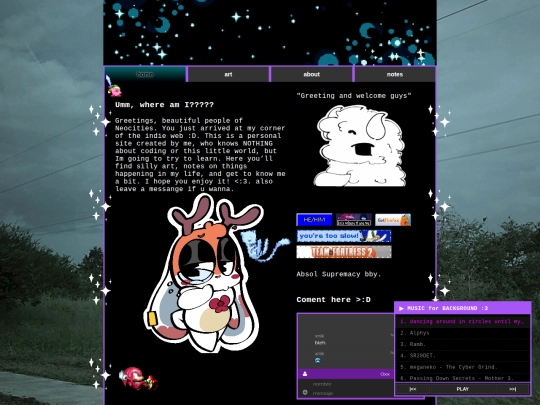Select track 5 meganeko - The Cyber Grind
This screenshot has width=540, height=405.
(462, 367)
